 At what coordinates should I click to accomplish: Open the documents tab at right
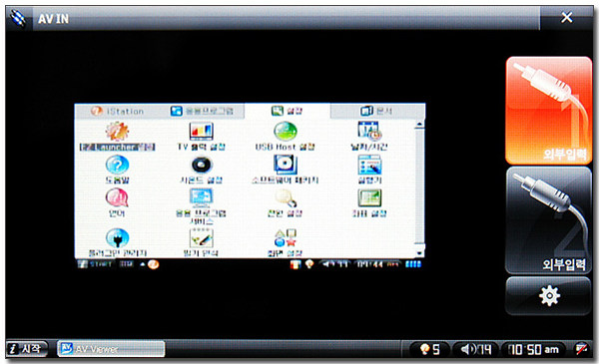coord(376,111)
